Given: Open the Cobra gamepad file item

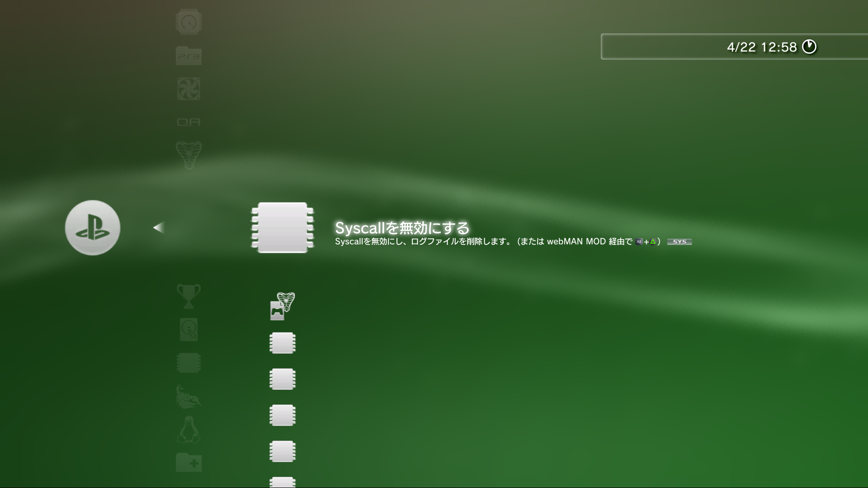Looking at the screenshot, I should pyautogui.click(x=283, y=306).
